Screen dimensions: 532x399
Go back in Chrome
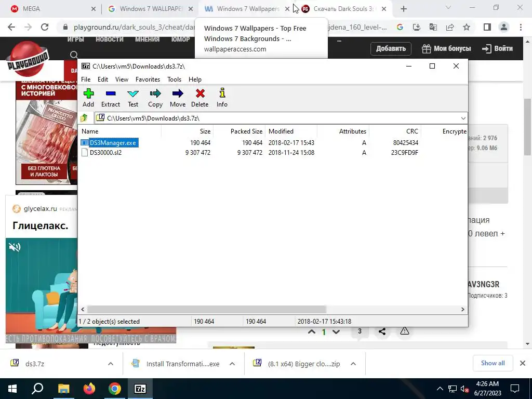pos(11,27)
